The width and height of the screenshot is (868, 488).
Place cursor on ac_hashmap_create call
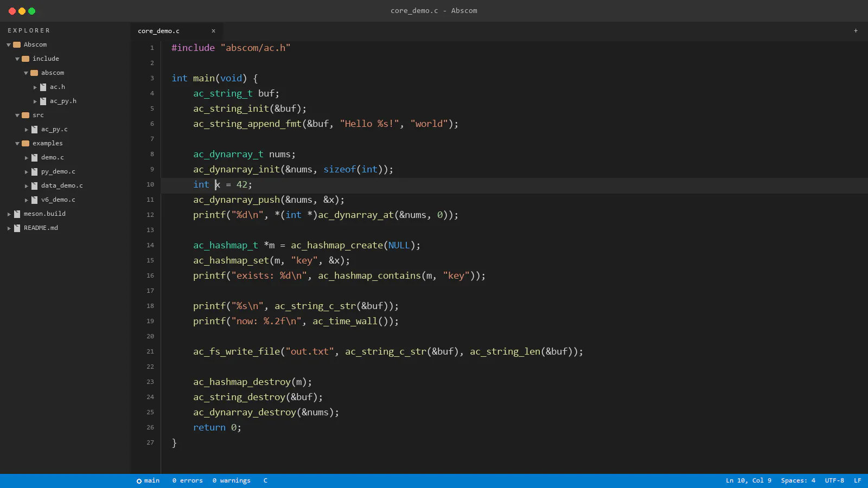336,245
